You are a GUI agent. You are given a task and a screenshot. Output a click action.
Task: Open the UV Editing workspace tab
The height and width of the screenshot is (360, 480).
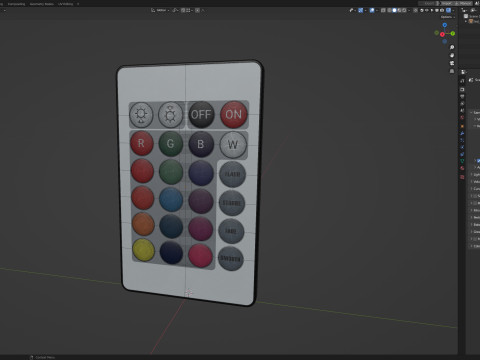(65, 4)
